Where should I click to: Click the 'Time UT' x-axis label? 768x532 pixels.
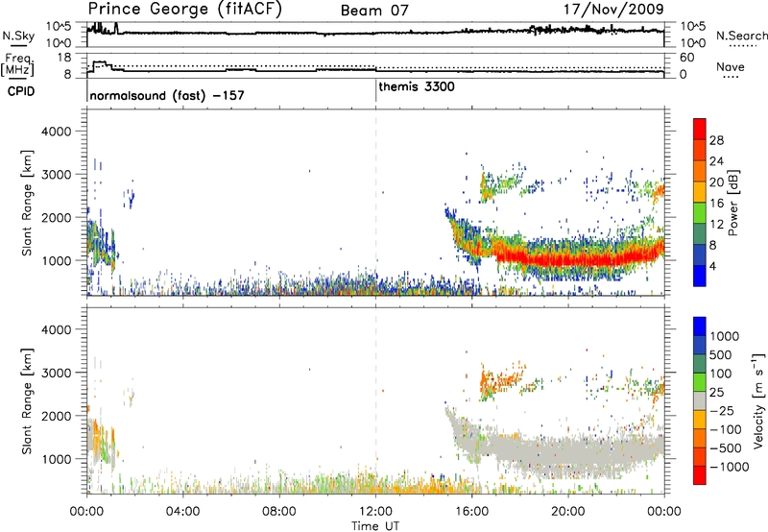[375, 525]
